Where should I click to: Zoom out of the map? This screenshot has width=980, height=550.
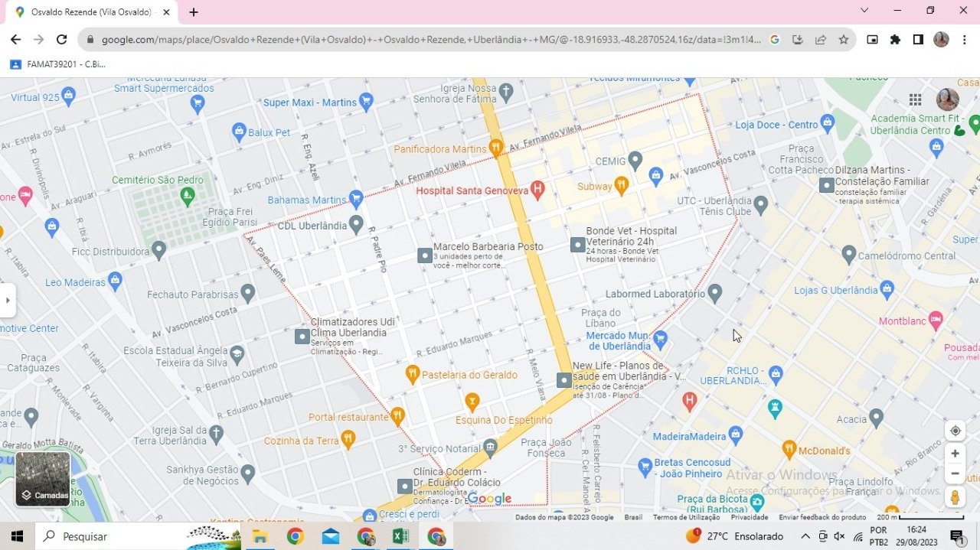(x=955, y=474)
